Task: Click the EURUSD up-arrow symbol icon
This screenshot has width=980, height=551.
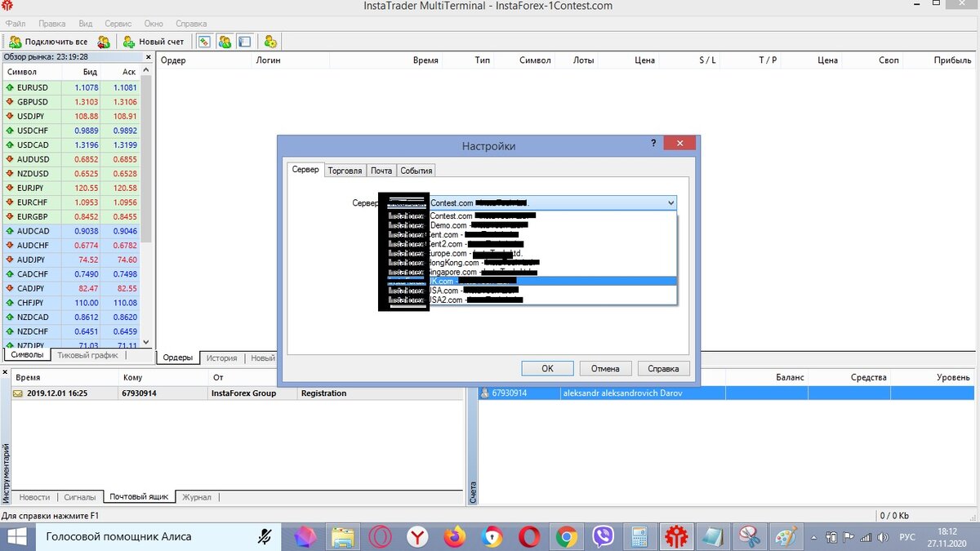Action: click(x=10, y=87)
